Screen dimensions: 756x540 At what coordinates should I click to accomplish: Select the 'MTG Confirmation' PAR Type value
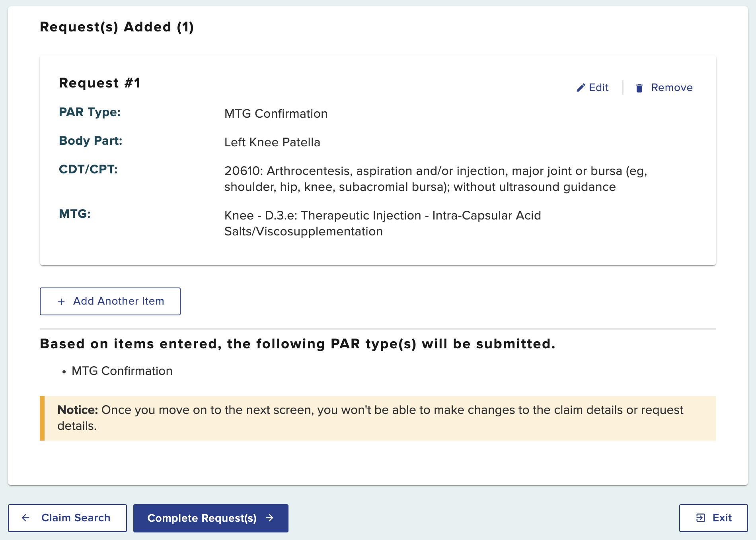[276, 114]
